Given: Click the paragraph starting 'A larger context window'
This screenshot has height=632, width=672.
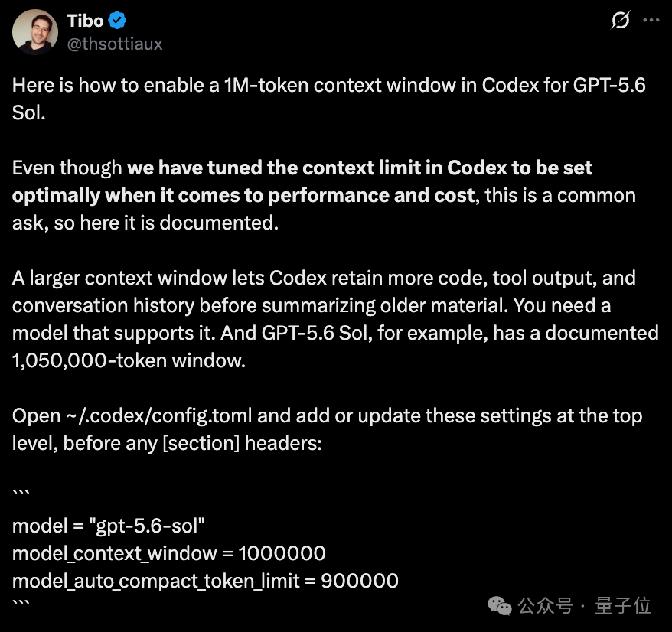Looking at the screenshot, I should coord(335,319).
